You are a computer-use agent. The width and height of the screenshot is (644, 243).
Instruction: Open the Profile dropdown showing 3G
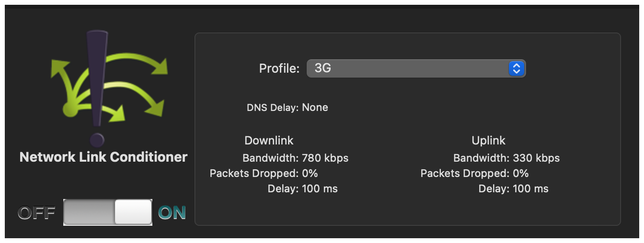click(416, 68)
